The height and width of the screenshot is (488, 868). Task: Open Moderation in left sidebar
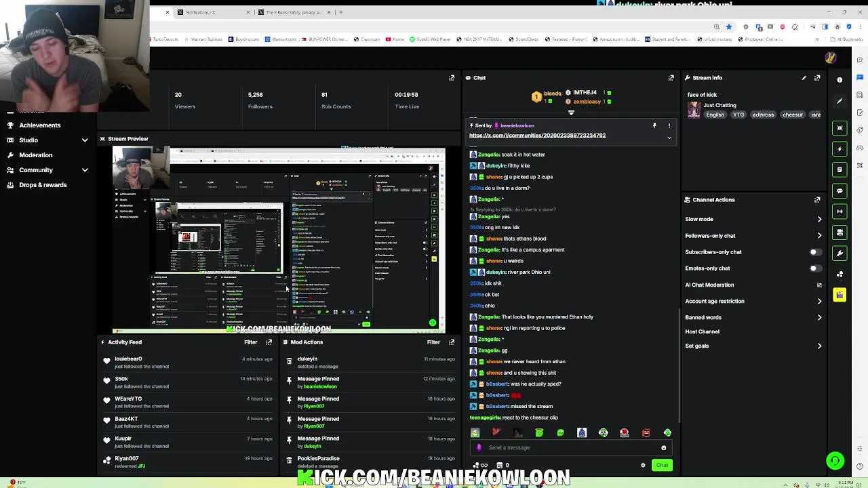click(35, 155)
